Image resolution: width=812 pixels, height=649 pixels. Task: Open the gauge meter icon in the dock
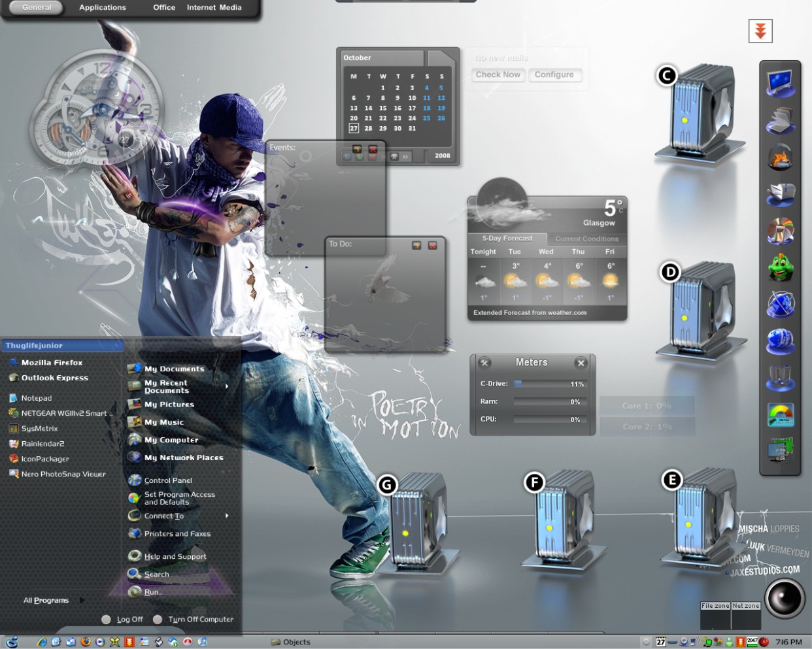pos(781,414)
